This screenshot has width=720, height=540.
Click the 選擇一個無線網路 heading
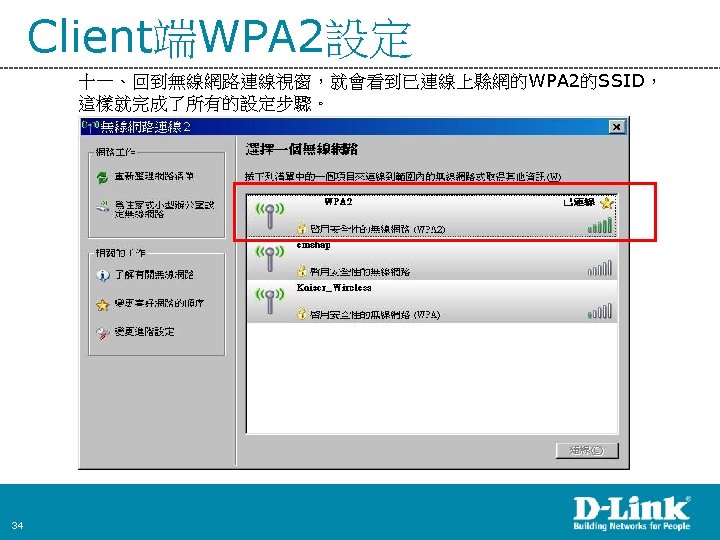(302, 149)
